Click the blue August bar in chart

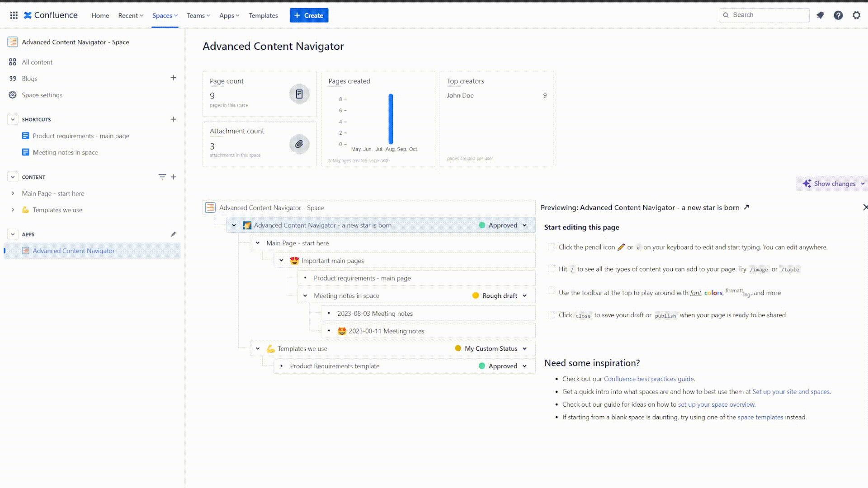pyautogui.click(x=391, y=119)
